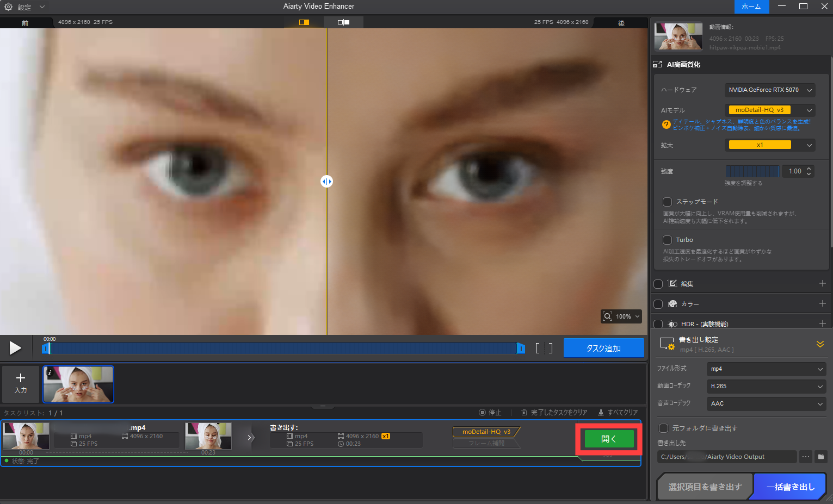Check 元フォルダに書き出す option
Image resolution: width=833 pixels, height=504 pixels.
click(663, 428)
